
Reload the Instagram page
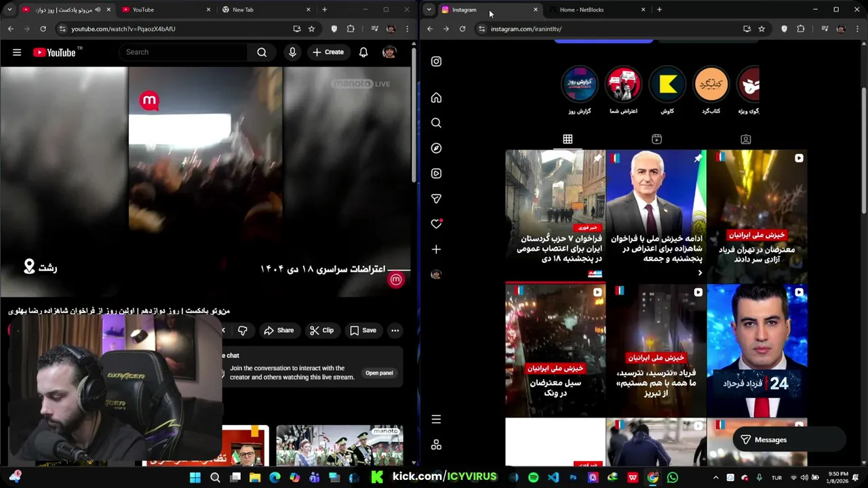(x=462, y=28)
